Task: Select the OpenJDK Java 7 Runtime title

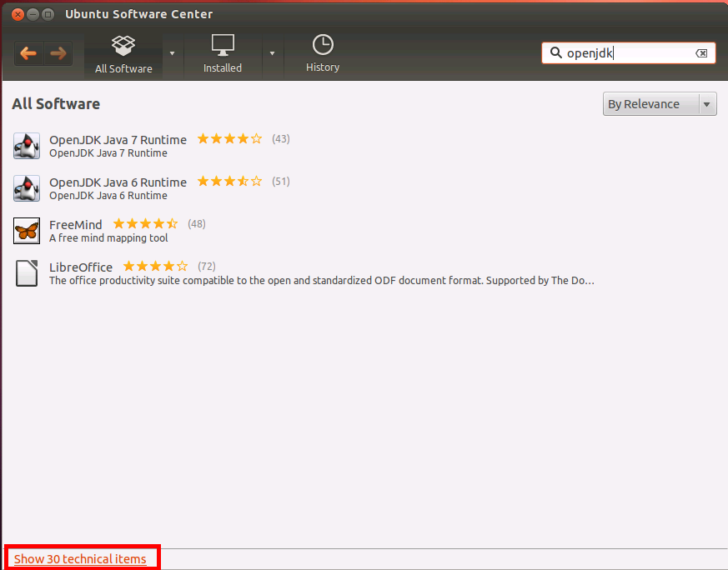Action: [118, 140]
